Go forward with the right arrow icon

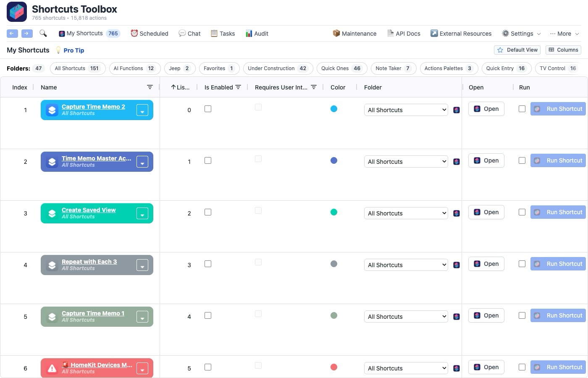coord(27,33)
